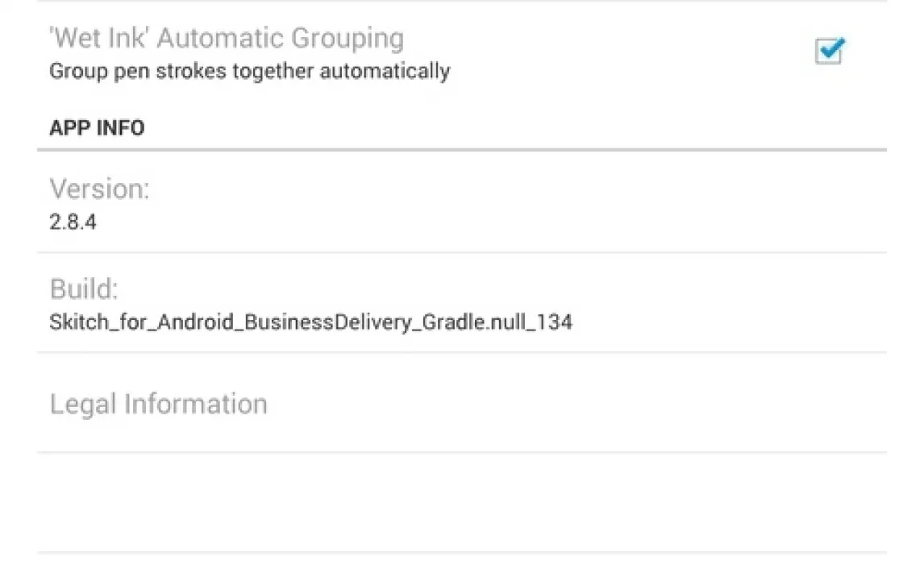Select the 'Wet Ink' Automatic Grouping title
924x577 pixels.
click(227, 39)
